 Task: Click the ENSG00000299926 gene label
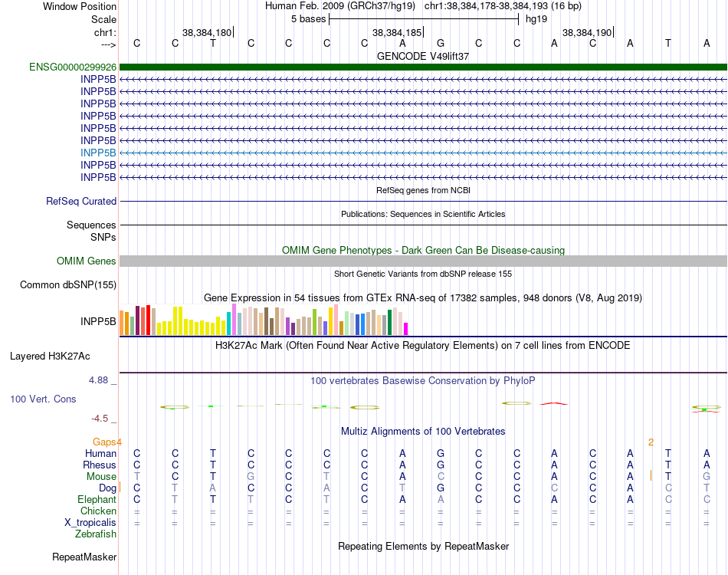(x=73, y=67)
